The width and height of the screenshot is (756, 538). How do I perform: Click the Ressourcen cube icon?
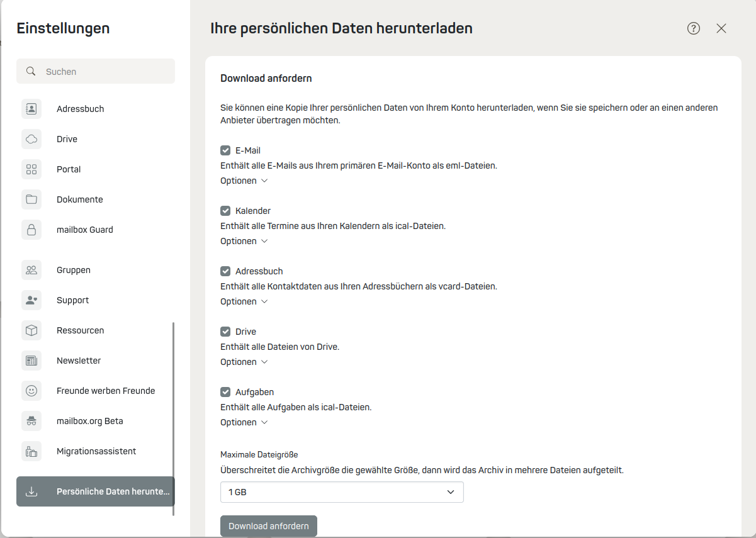point(31,330)
